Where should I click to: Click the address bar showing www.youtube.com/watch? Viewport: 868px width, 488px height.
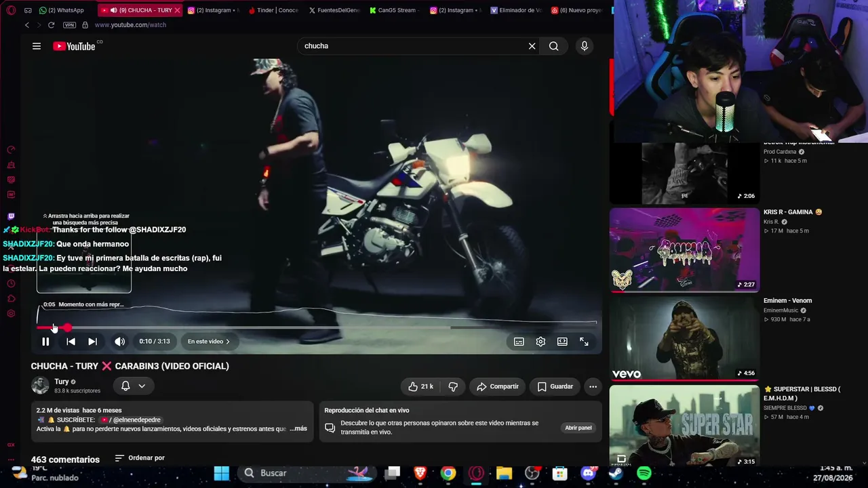tap(130, 25)
